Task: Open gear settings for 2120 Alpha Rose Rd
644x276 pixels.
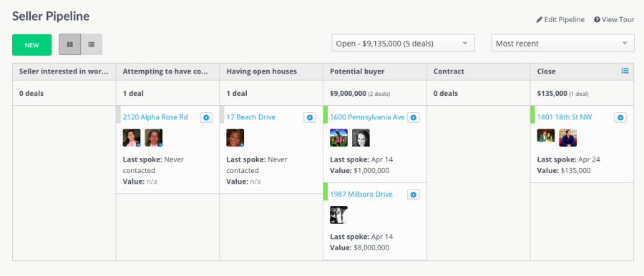Action: pyautogui.click(x=206, y=117)
